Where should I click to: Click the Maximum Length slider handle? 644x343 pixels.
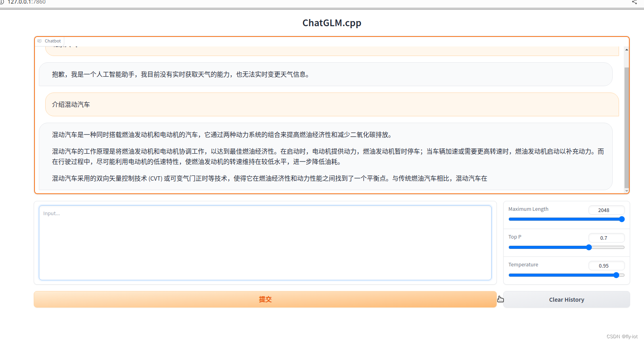coord(622,219)
